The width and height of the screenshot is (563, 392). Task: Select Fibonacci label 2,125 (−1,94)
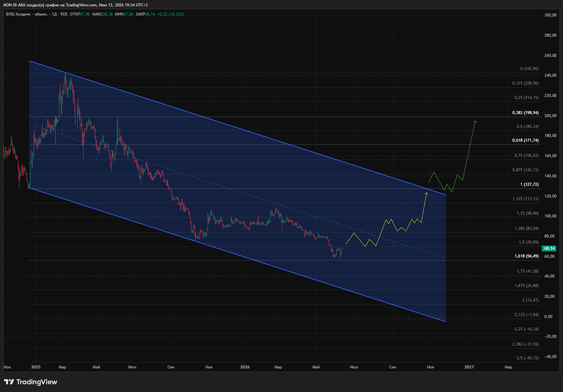(x=526, y=314)
